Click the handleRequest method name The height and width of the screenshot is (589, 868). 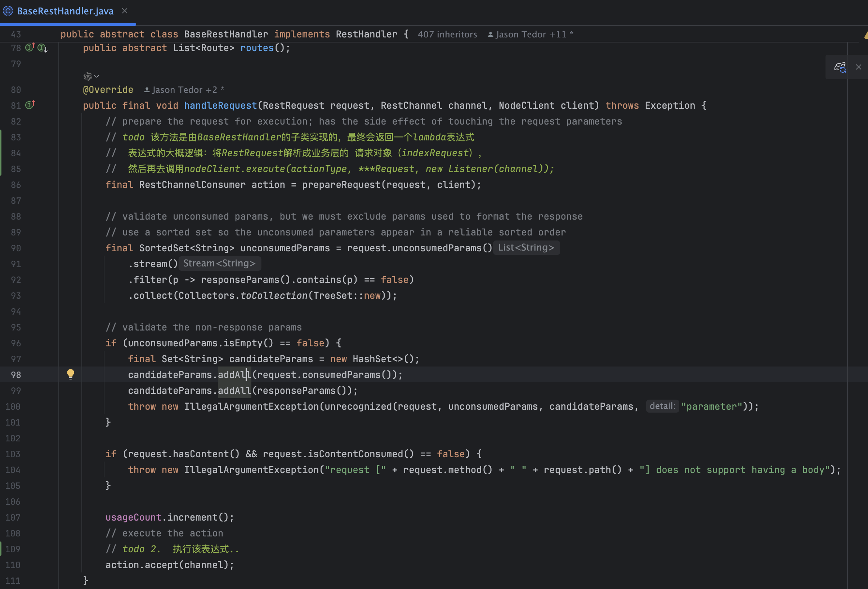[220, 105]
